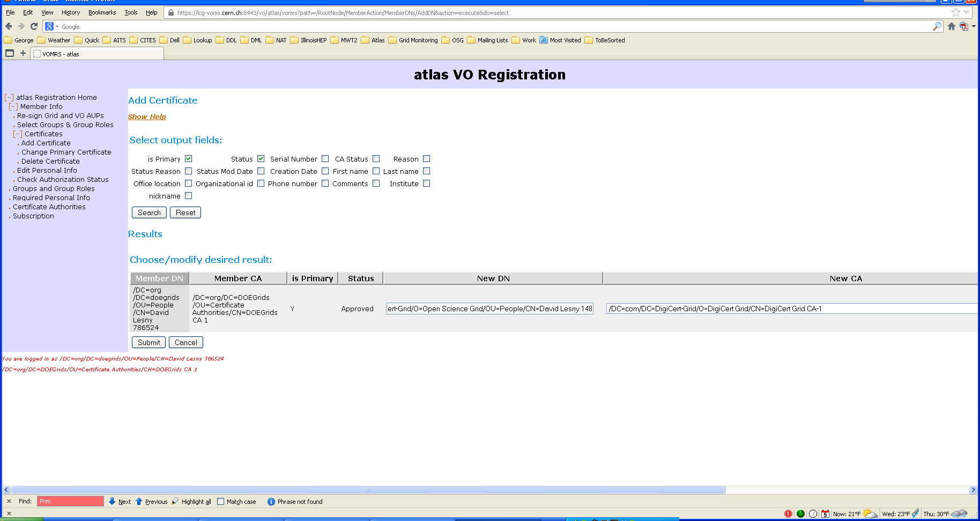Click the Reload page icon

[34, 26]
